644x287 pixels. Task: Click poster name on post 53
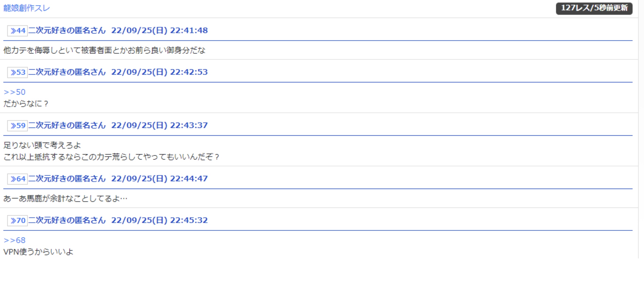tap(67, 72)
